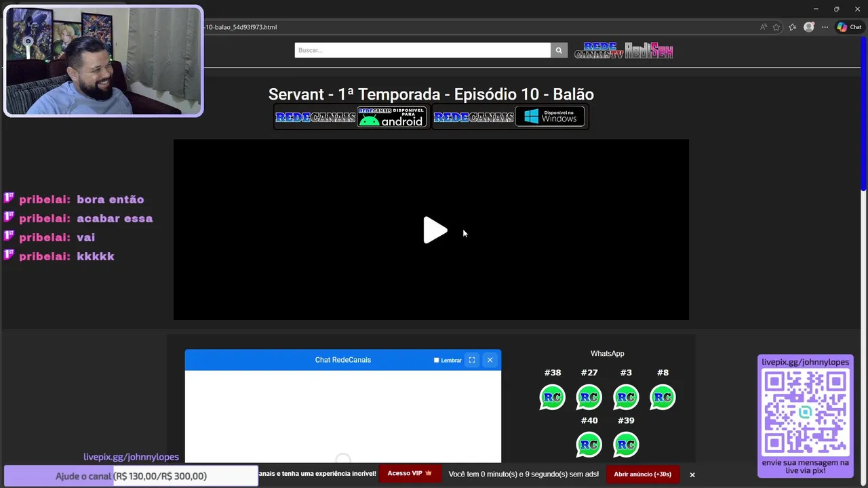
Task: Open WhatsApp group #40
Action: tap(589, 445)
